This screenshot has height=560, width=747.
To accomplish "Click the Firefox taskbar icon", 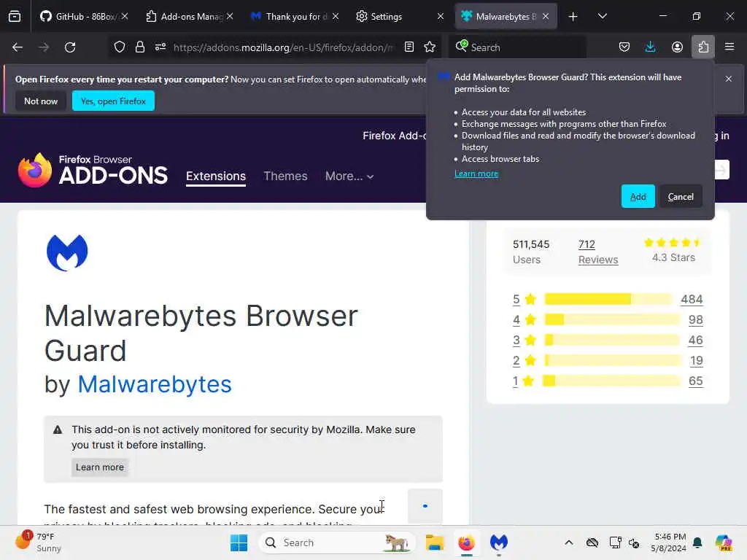I will click(x=466, y=542).
